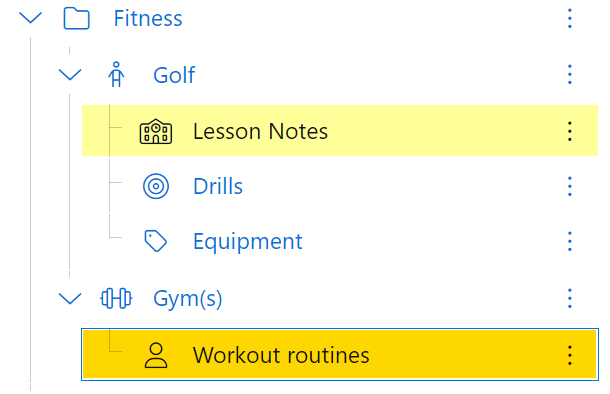Open the three-dot menu for Equipment
The height and width of the screenshot is (394, 610).
pos(570,242)
